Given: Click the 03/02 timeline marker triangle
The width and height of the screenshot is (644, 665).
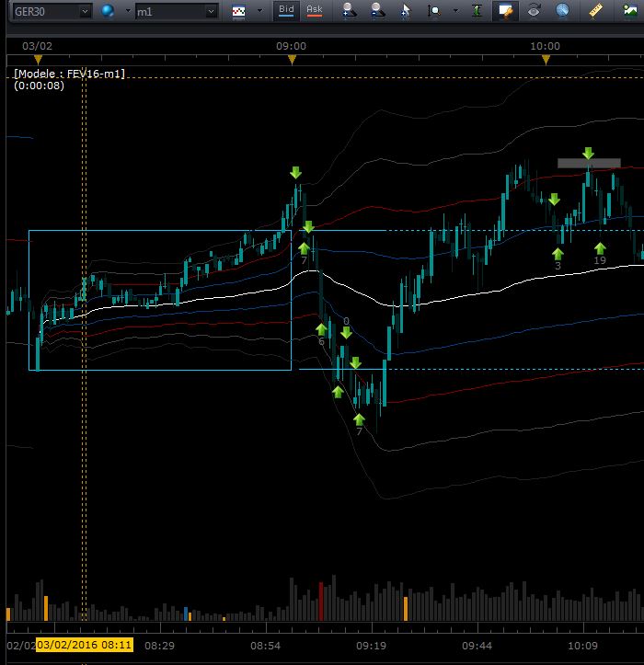Looking at the screenshot, I should [x=39, y=60].
